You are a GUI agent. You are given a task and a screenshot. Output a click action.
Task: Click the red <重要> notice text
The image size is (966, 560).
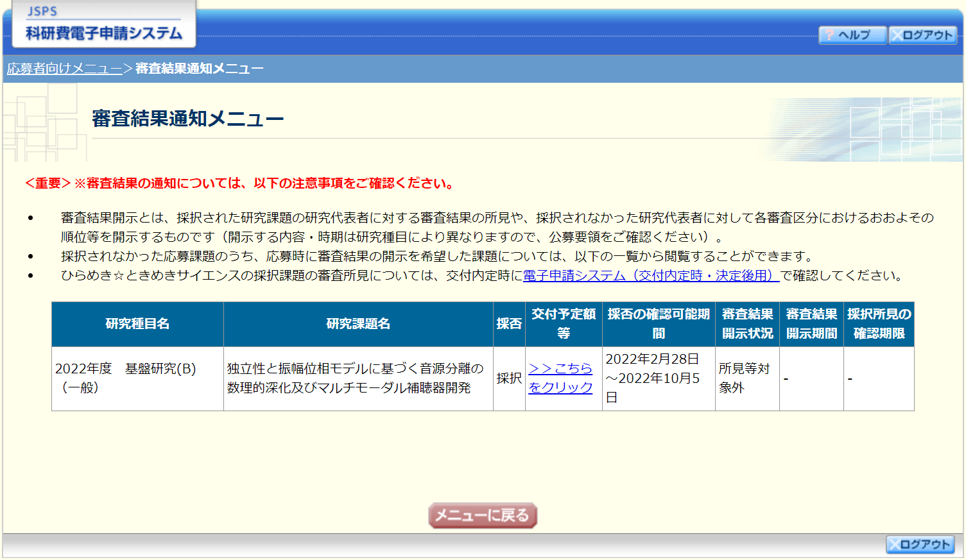point(240,183)
